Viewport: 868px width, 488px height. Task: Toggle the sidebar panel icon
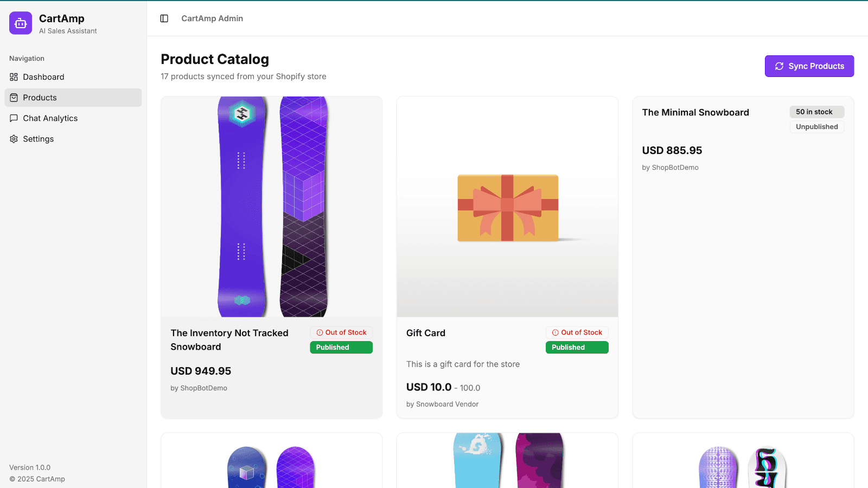tap(164, 18)
